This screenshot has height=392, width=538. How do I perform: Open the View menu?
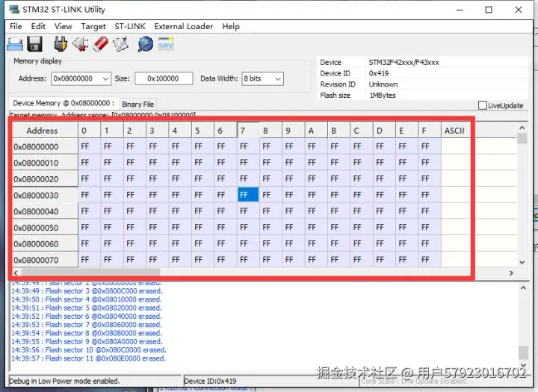tap(63, 26)
